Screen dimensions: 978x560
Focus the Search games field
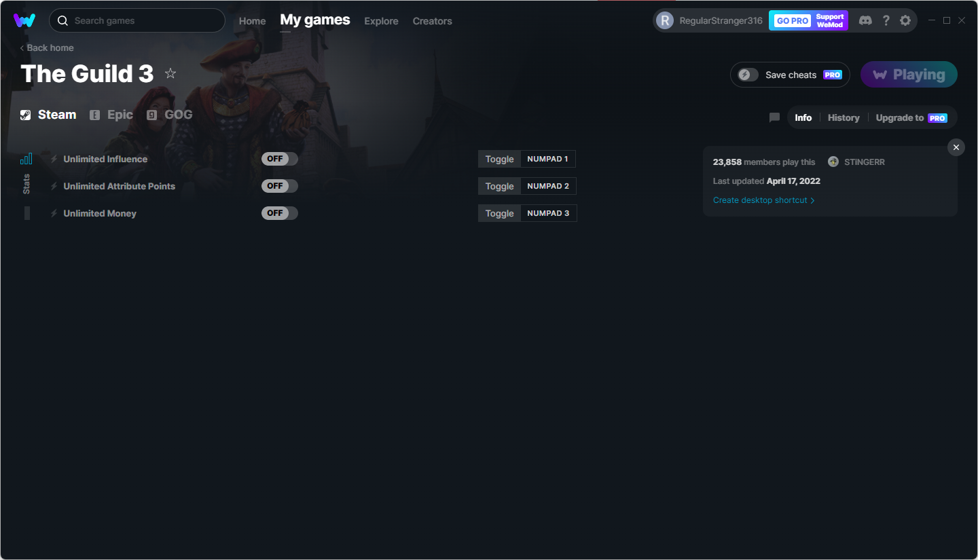[137, 20]
